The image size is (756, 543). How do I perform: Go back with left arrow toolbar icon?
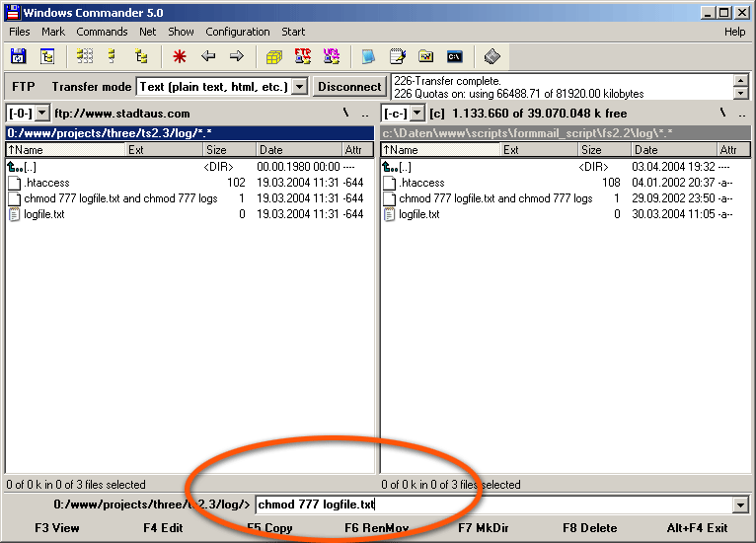point(208,56)
